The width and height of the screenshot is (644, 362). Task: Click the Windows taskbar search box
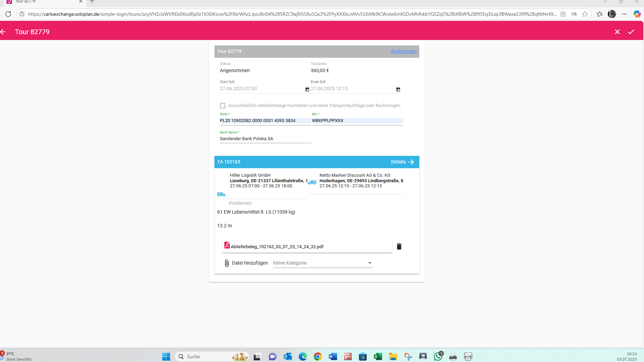click(x=212, y=357)
